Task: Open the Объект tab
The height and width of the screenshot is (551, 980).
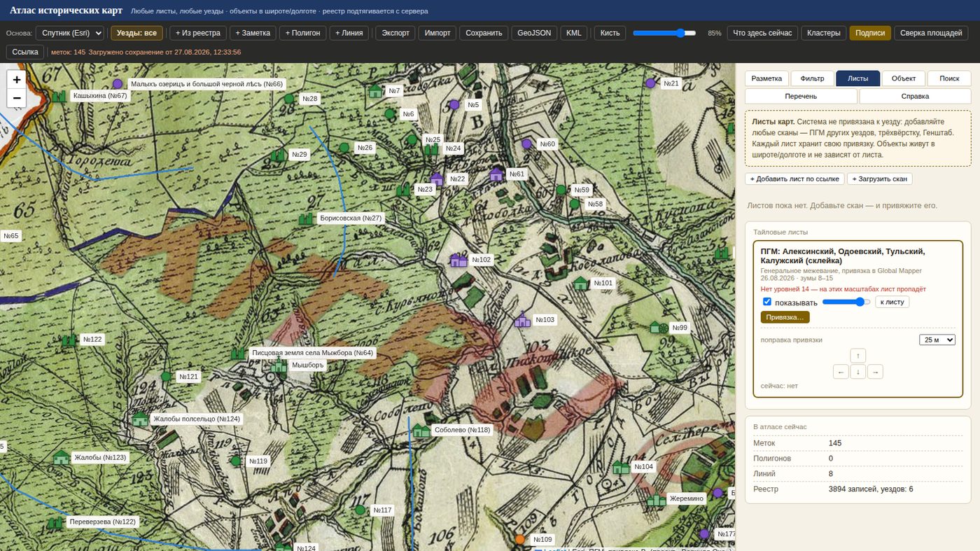Action: (x=904, y=78)
